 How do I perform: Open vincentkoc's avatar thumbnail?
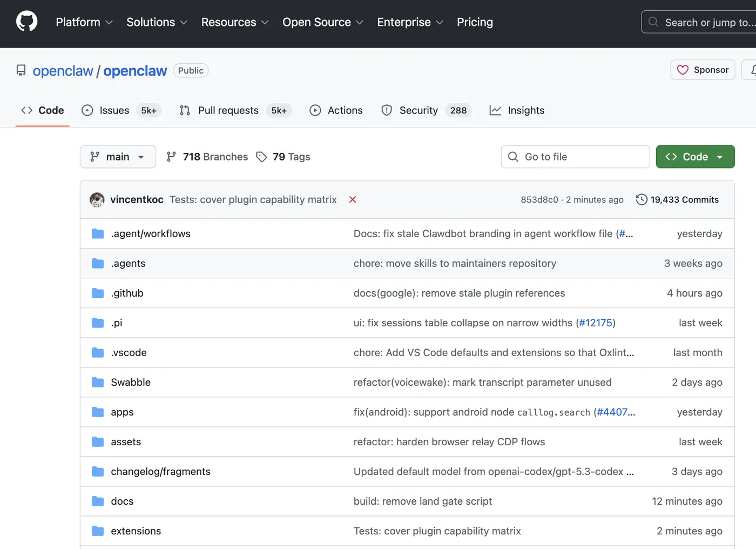pos(97,200)
